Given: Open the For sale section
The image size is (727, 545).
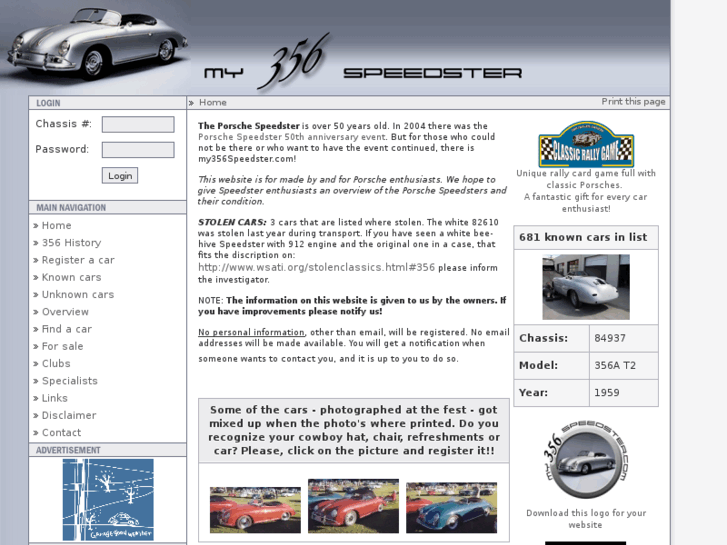Looking at the screenshot, I should click(63, 346).
